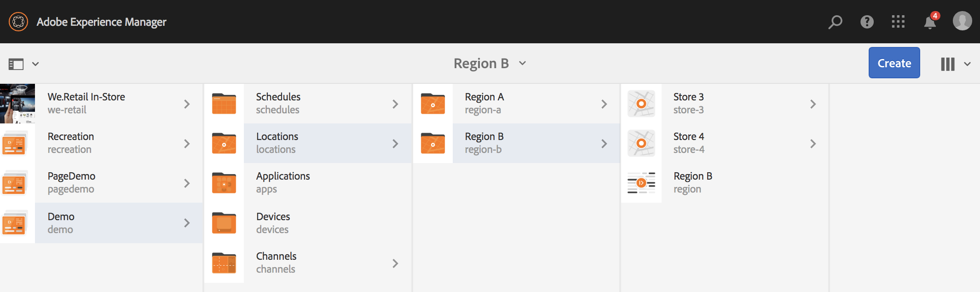Open the notifications bell
980x292 pixels.
[x=930, y=22]
